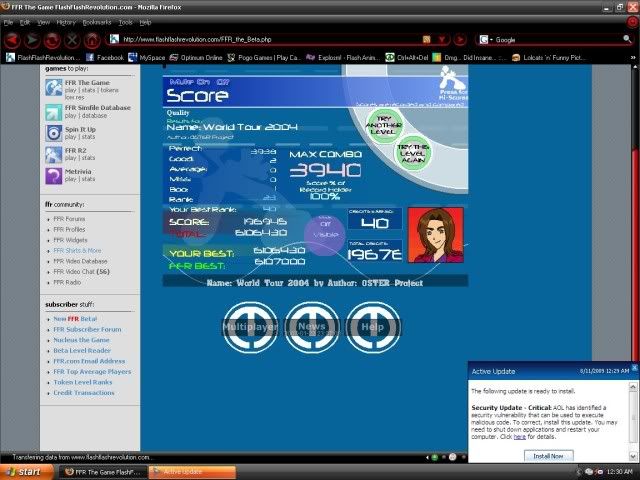Screen dimensions: 640x480
Task: Open the Bookmarks menu
Action: point(97,21)
